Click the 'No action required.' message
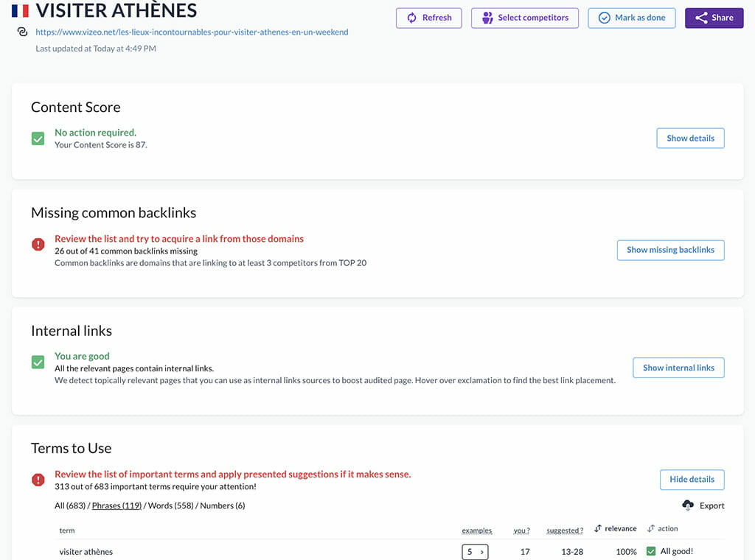The height and width of the screenshot is (560, 755). 95,133
